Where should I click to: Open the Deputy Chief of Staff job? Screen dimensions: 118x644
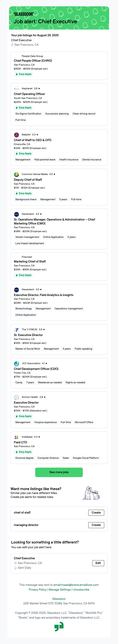coord(28,180)
